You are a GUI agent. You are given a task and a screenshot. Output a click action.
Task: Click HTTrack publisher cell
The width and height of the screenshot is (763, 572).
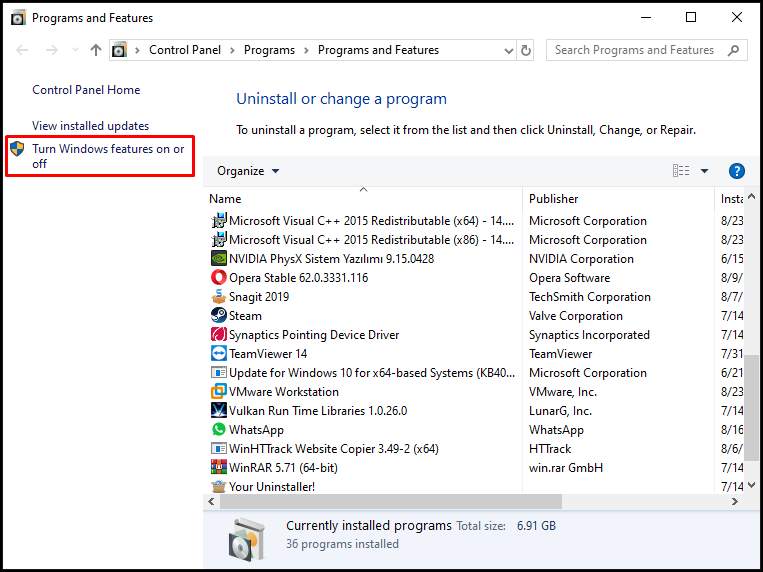[550, 449]
